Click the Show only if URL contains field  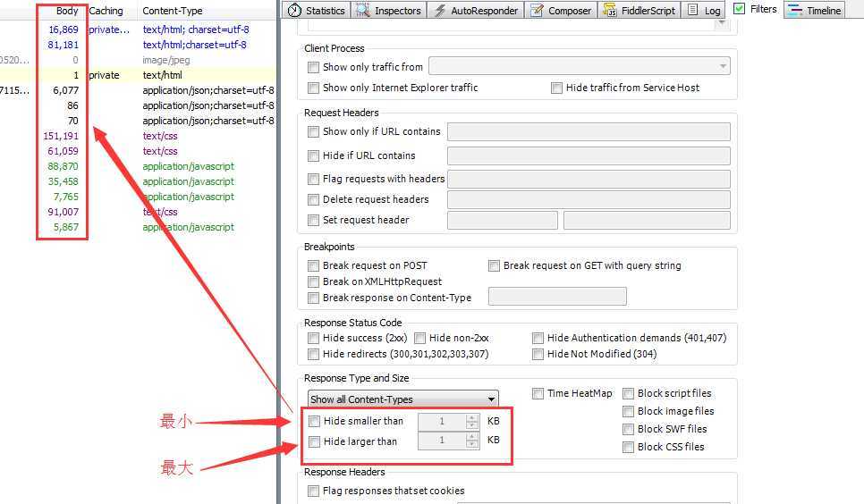click(589, 131)
